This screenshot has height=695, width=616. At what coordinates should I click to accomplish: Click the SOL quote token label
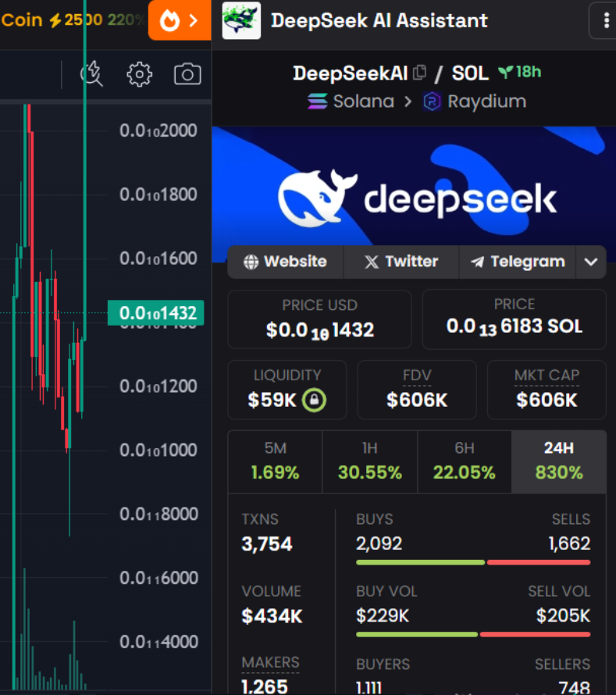pos(470,73)
